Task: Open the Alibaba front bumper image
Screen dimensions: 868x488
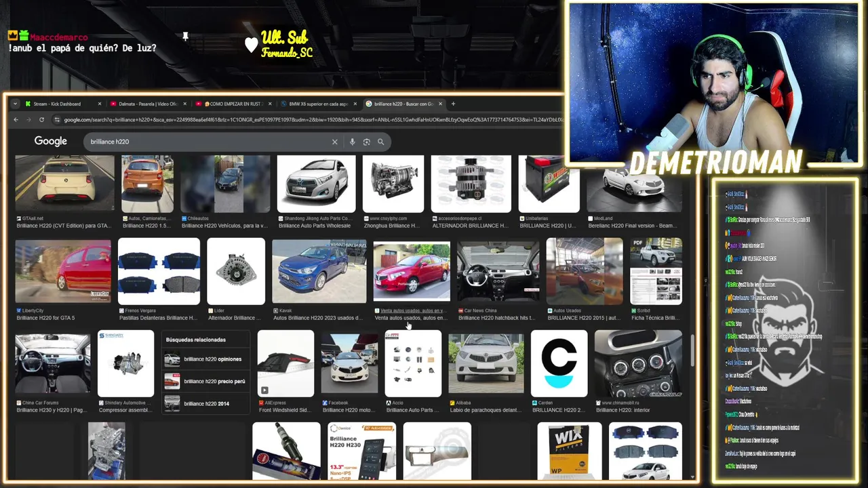Action: [x=486, y=363]
